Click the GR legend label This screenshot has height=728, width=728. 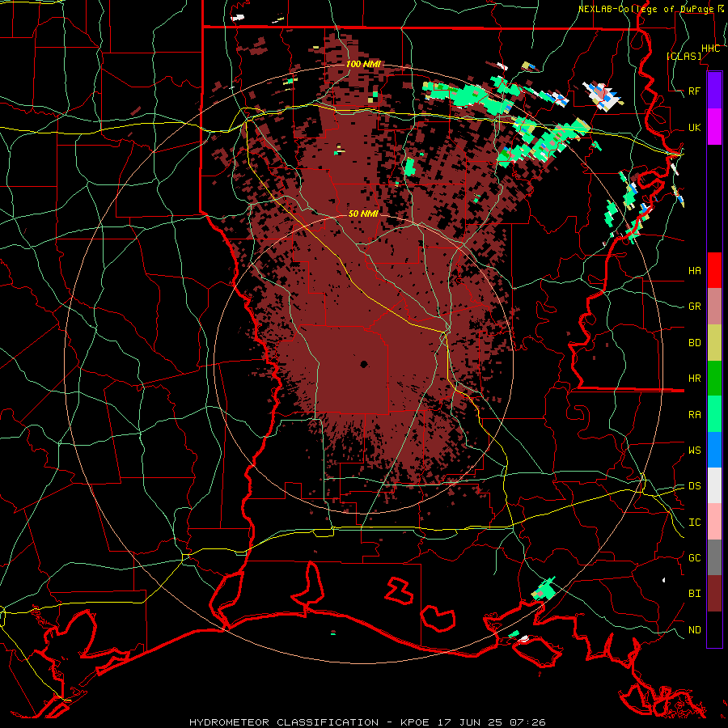[695, 307]
